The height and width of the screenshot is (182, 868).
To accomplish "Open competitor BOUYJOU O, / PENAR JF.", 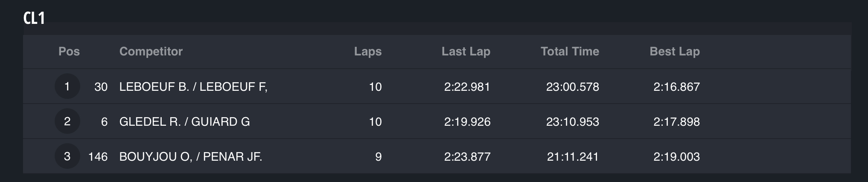I will coord(191,157).
